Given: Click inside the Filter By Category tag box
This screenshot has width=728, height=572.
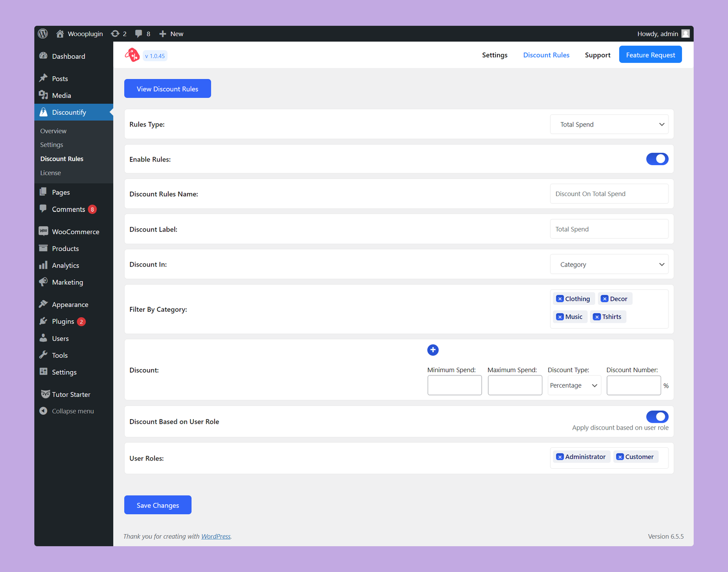Looking at the screenshot, I should 609,309.
